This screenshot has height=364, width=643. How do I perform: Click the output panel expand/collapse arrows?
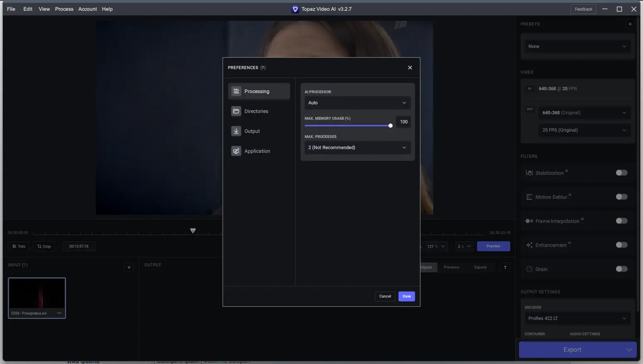point(505,267)
